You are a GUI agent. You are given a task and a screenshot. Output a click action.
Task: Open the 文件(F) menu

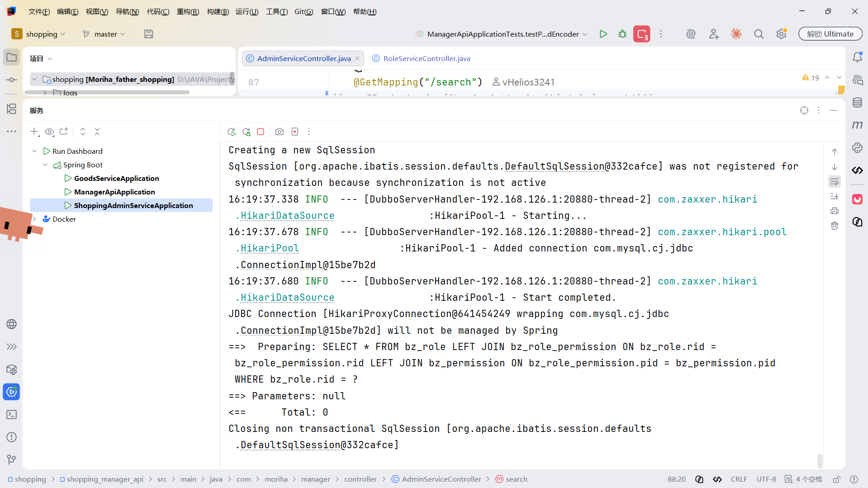pos(39,12)
